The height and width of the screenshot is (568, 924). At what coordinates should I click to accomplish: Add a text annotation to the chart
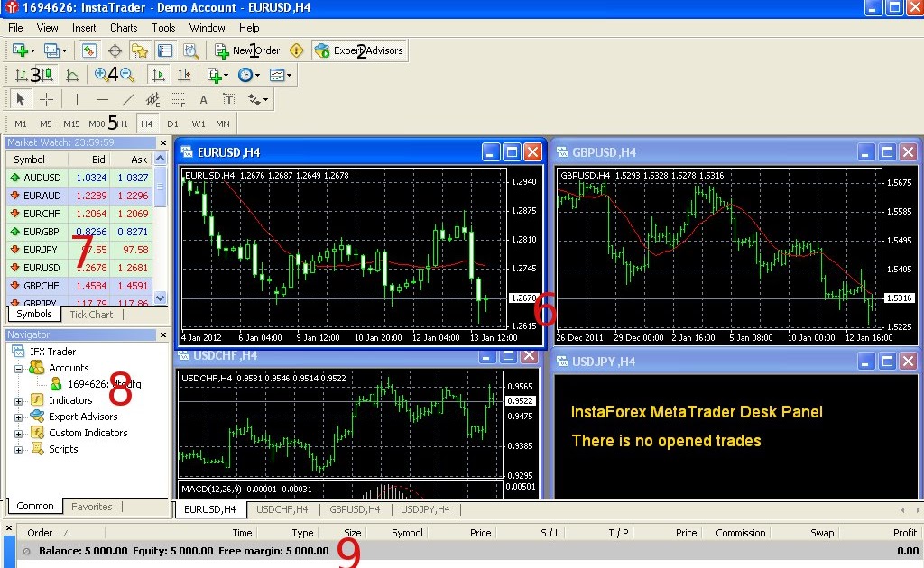(x=203, y=99)
